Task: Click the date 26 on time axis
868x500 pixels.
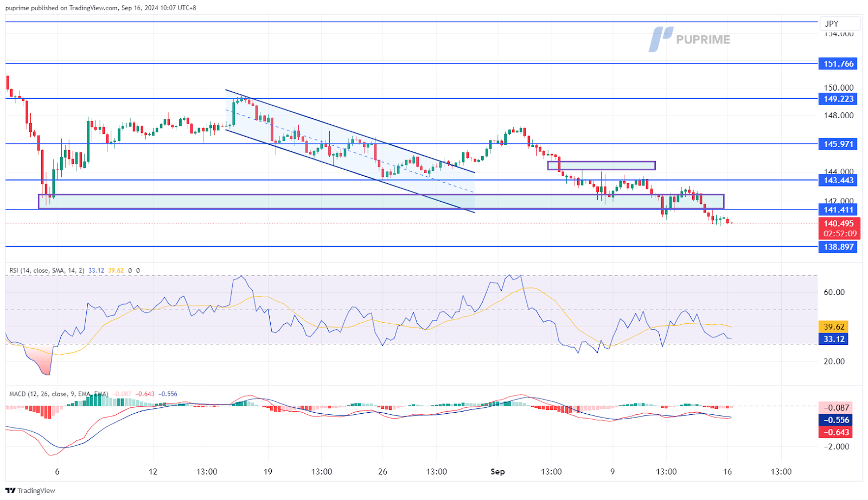Action: (382, 471)
